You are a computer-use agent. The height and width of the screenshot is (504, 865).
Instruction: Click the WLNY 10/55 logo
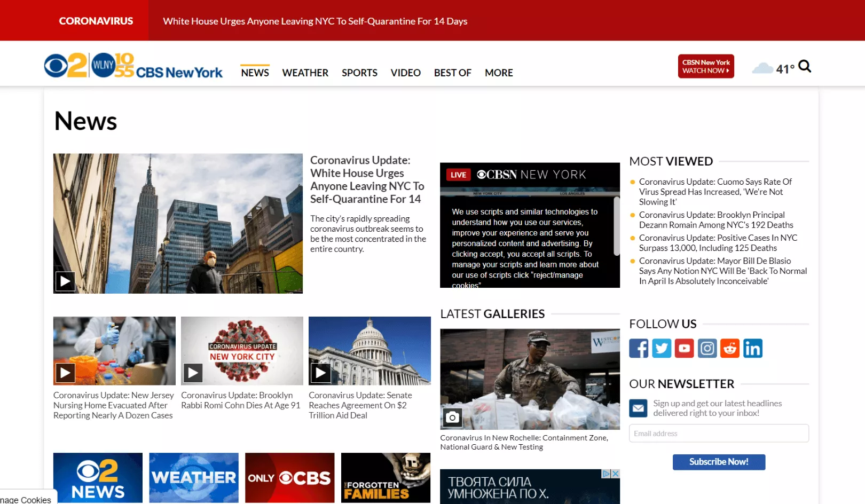[x=112, y=65]
